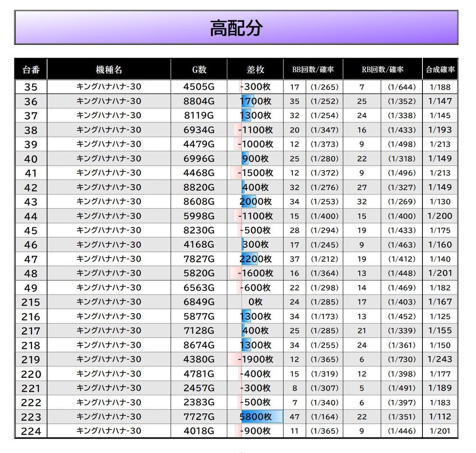Click the -900枚 difference cell
This screenshot has height=453, width=476.
coord(255,431)
